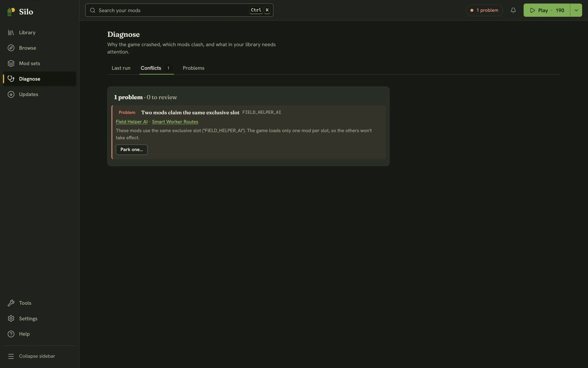
Task: Click the Help sidebar label
Action: 24,334
